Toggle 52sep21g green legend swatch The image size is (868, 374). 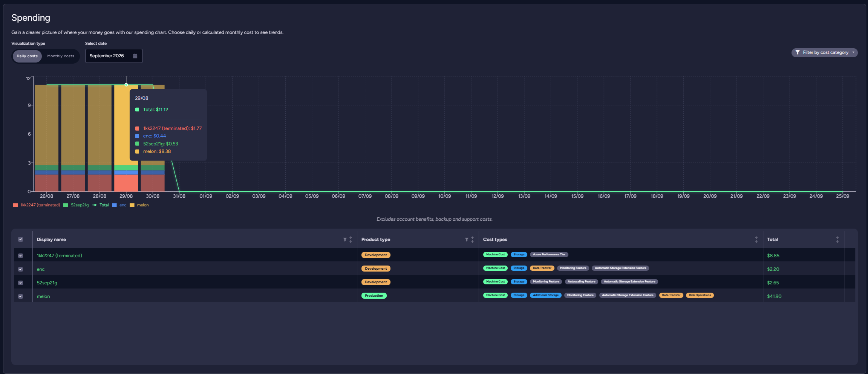coord(66,205)
